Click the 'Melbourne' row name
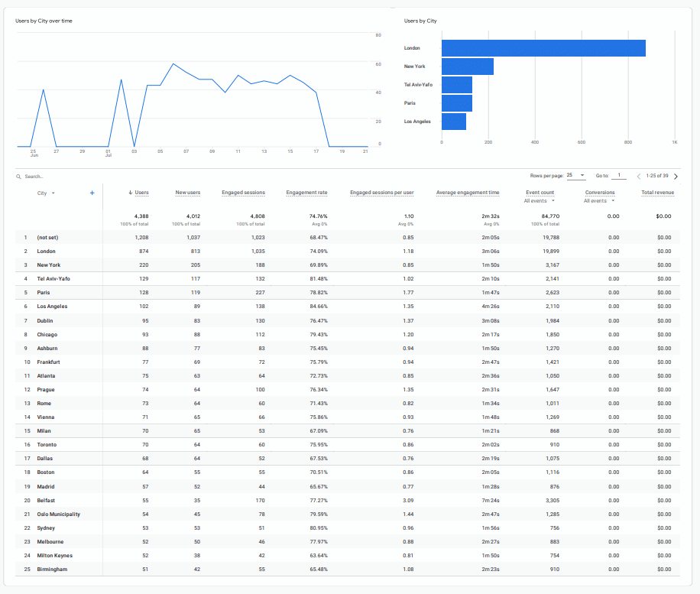Image resolution: width=700 pixels, height=594 pixels. 50,542
